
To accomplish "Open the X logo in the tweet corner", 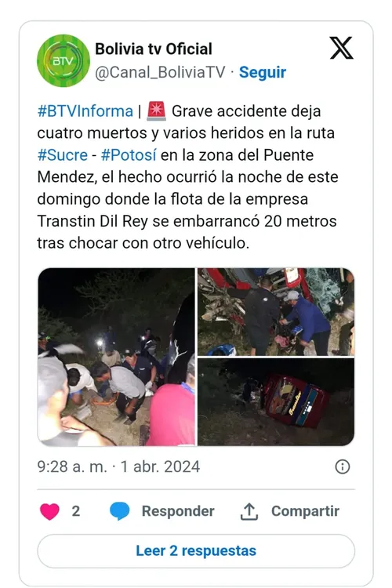I will [341, 48].
